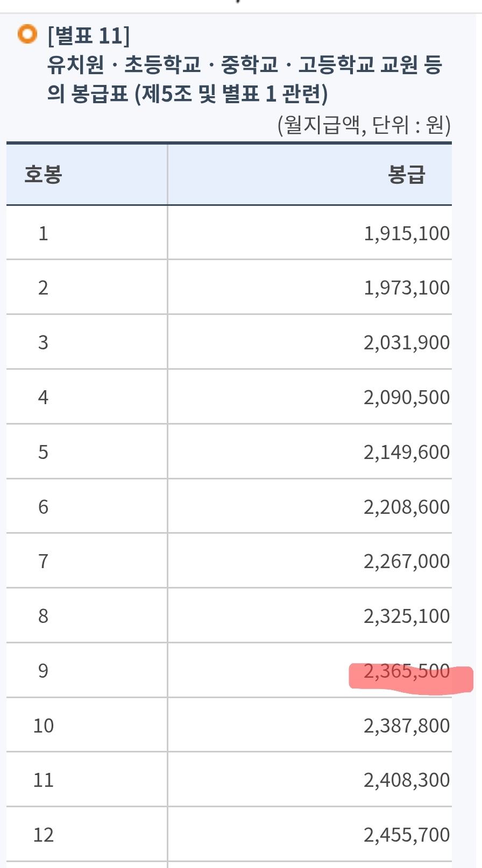Click the 2,267,000 salary cell
This screenshot has height=868, width=482.
407,561
